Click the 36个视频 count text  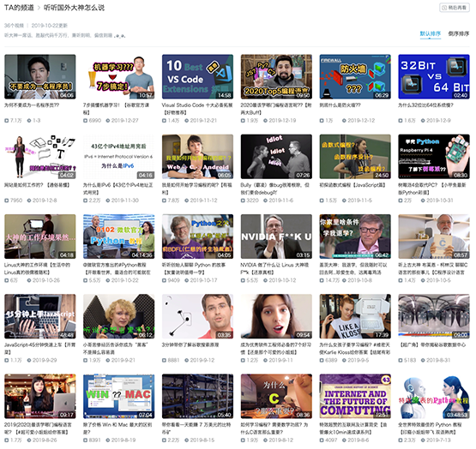(x=14, y=26)
